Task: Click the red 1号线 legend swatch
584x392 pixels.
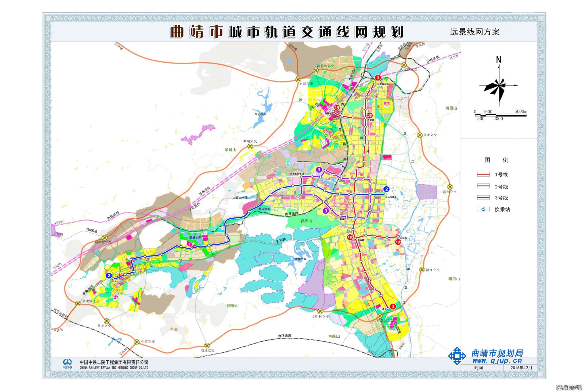Action: pyautogui.click(x=483, y=174)
